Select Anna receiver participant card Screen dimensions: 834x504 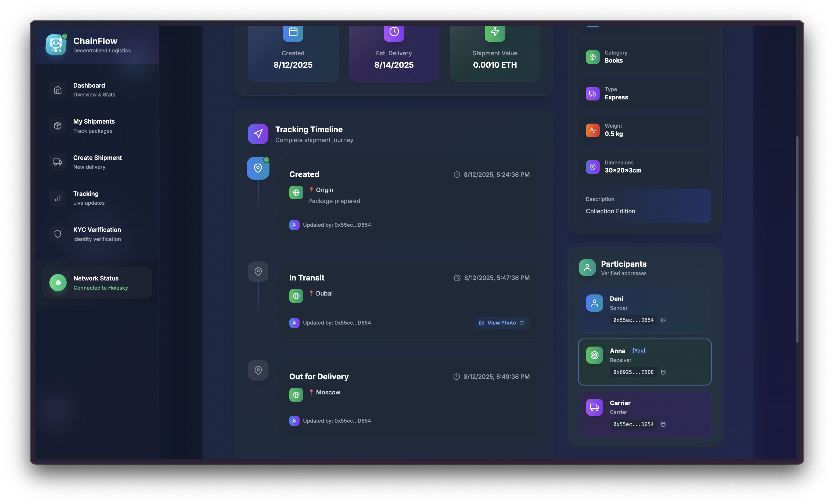tap(645, 362)
